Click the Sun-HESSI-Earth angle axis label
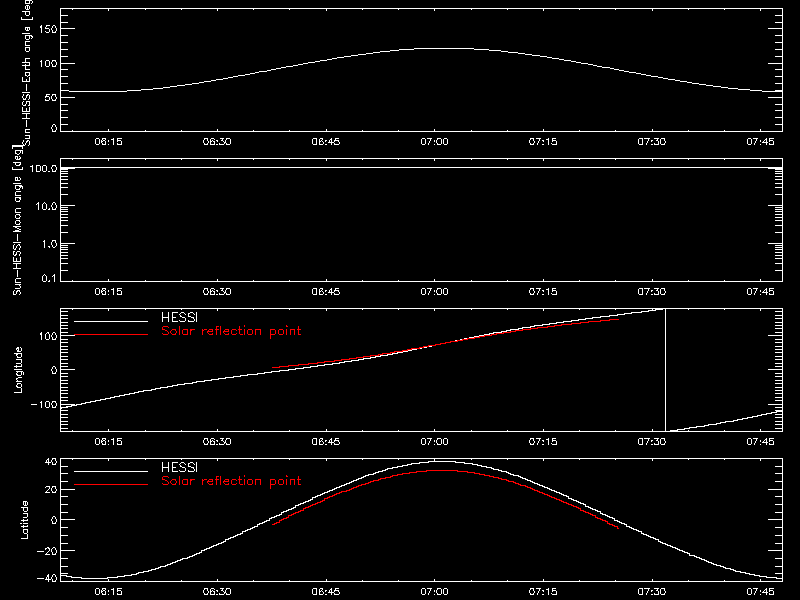 pos(27,72)
